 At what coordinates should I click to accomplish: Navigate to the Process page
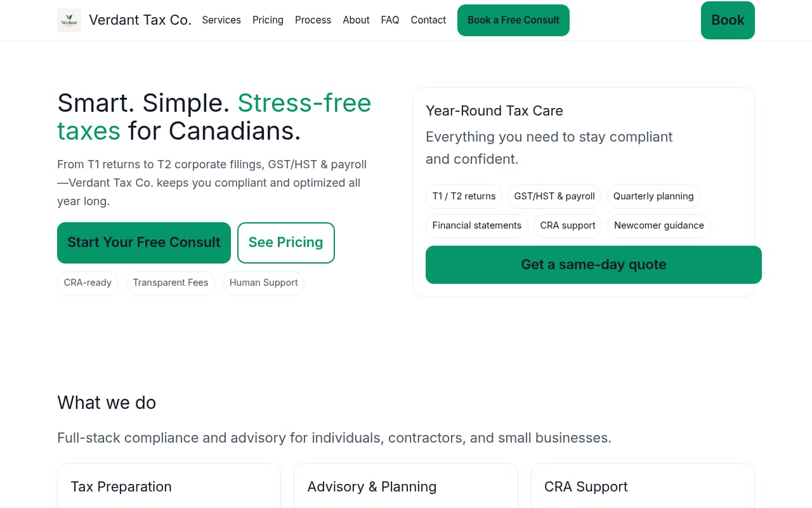coord(313,20)
